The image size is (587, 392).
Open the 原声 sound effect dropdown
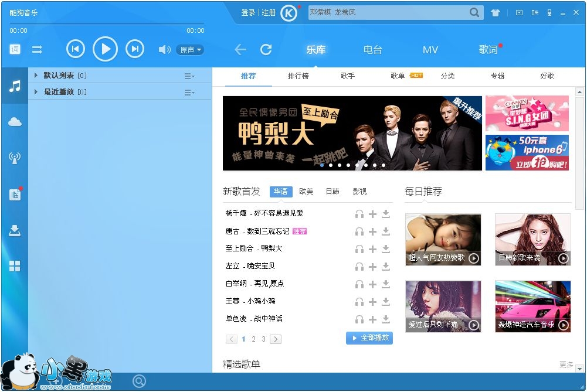(x=190, y=50)
